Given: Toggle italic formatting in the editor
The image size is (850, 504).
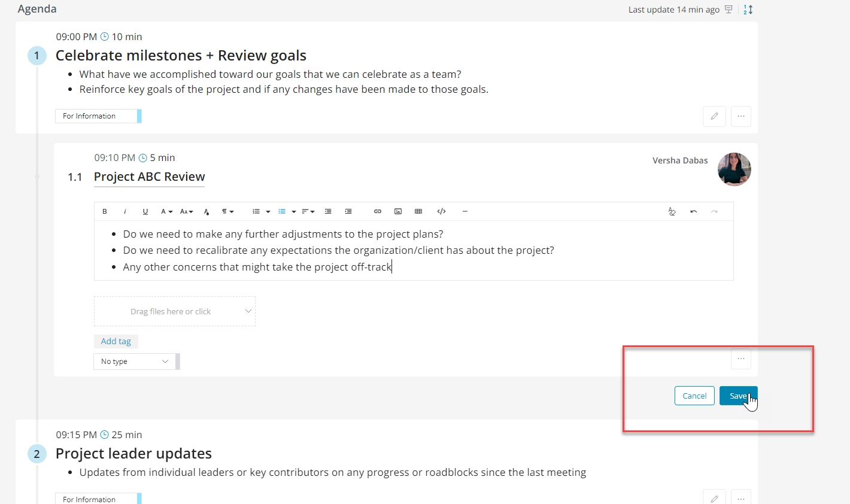Looking at the screenshot, I should (x=125, y=211).
